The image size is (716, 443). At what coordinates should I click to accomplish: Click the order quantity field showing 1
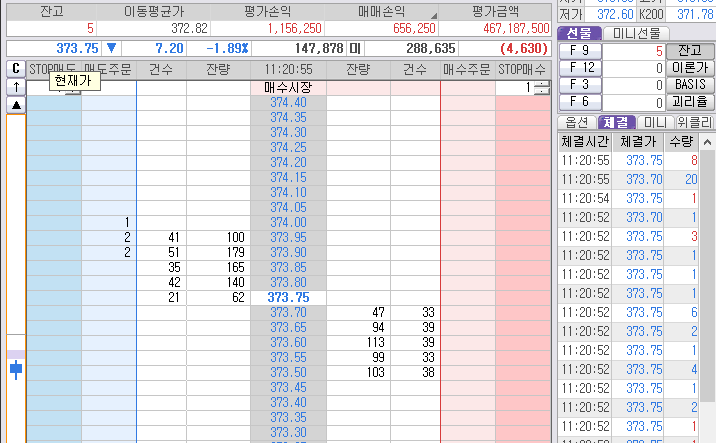pyautogui.click(x=515, y=87)
